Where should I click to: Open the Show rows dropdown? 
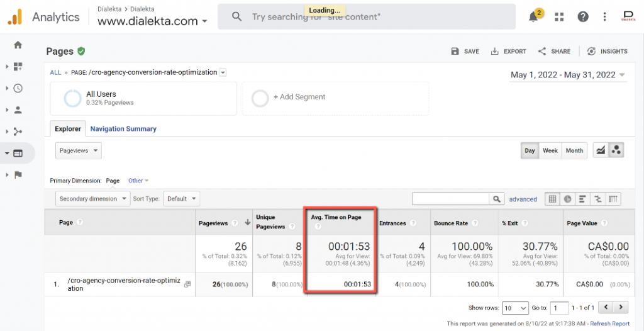point(515,308)
